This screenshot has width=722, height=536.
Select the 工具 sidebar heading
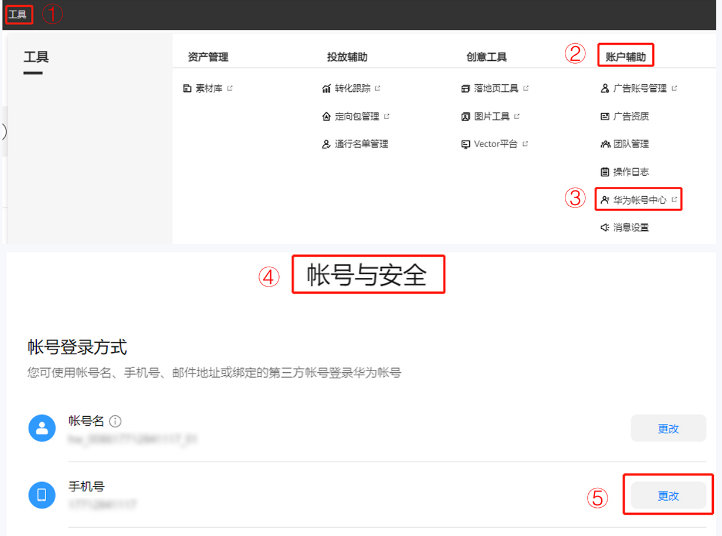coord(36,57)
